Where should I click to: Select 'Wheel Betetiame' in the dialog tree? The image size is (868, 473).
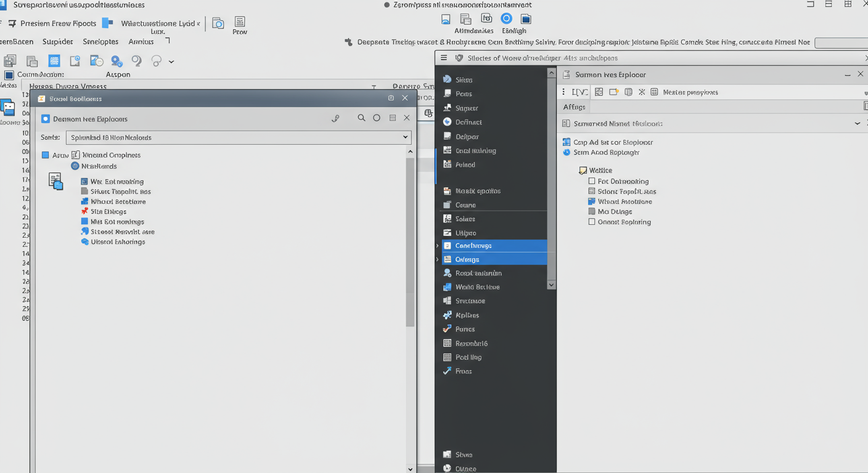(118, 201)
